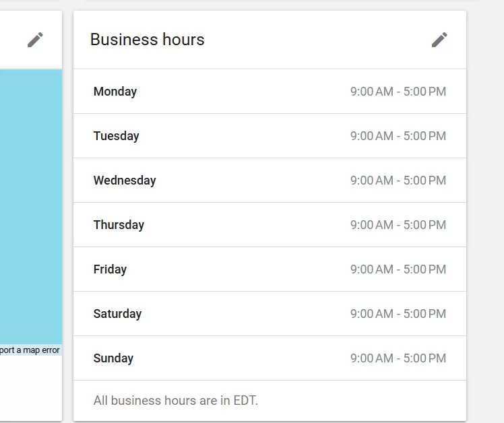The image size is (504, 423).
Task: Click Sunday's 9:00 AM - 5:00 PM hours
Action: point(398,358)
